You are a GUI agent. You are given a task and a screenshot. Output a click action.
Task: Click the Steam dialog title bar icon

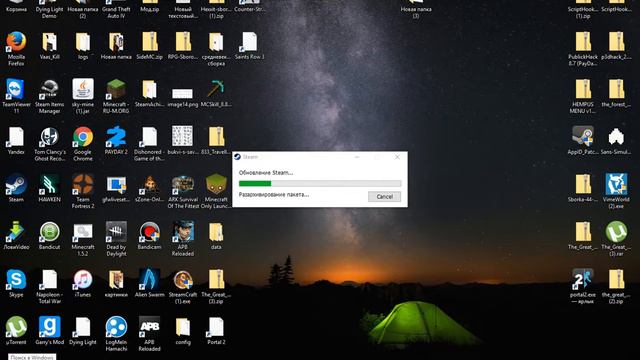(x=238, y=157)
